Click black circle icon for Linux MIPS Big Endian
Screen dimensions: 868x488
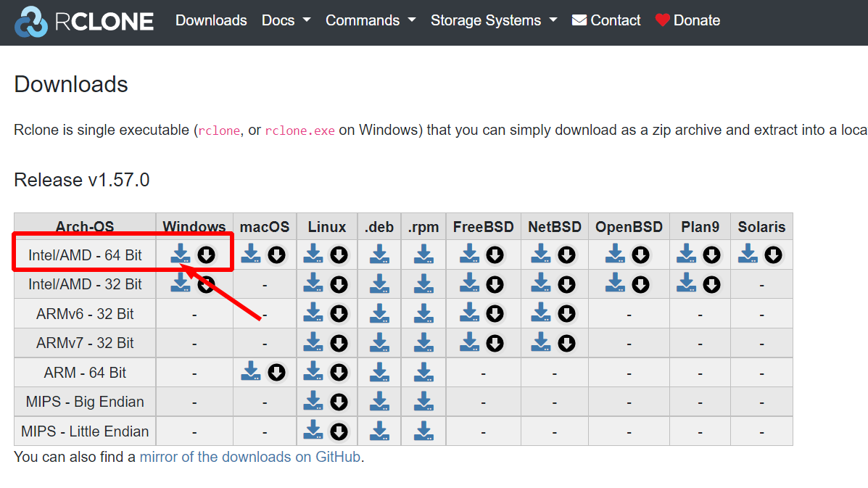click(339, 402)
